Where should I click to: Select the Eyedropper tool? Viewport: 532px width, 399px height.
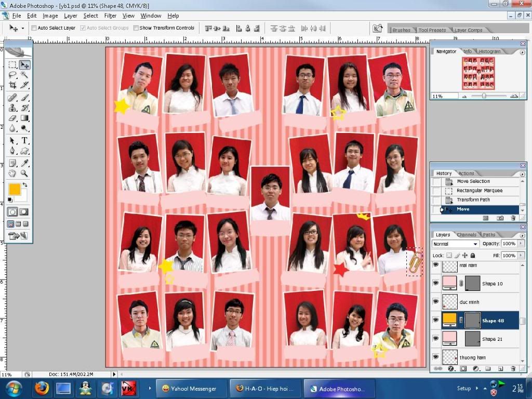pyautogui.click(x=24, y=163)
